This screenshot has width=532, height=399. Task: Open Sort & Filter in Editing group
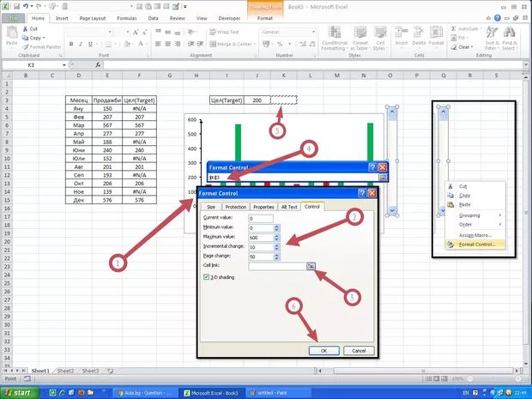coord(492,39)
